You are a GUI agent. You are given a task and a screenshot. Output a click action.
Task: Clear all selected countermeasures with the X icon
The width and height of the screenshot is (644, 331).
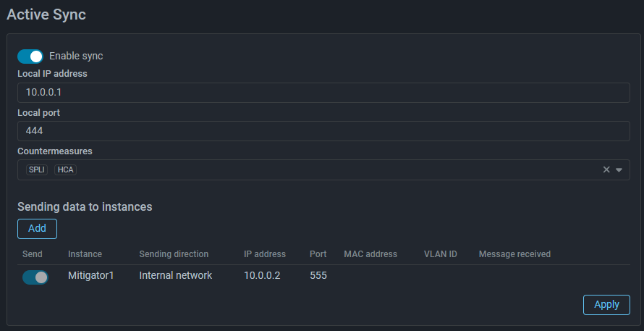[x=606, y=169]
